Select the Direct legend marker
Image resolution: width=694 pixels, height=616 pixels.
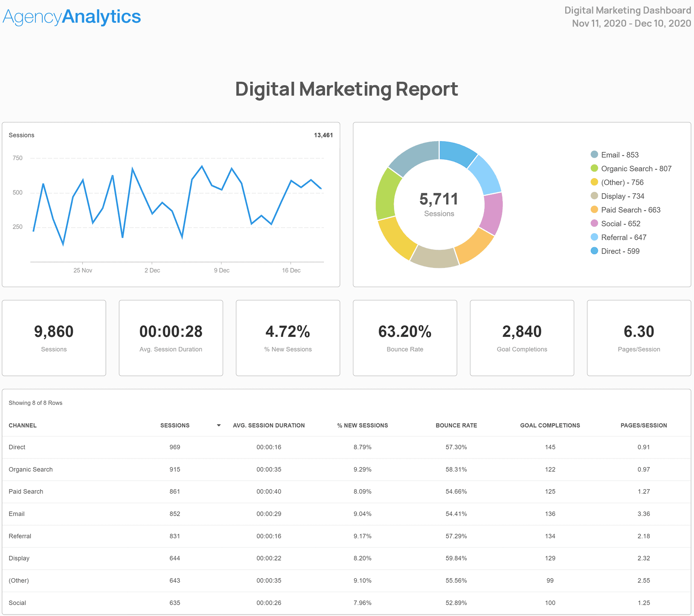(x=593, y=251)
